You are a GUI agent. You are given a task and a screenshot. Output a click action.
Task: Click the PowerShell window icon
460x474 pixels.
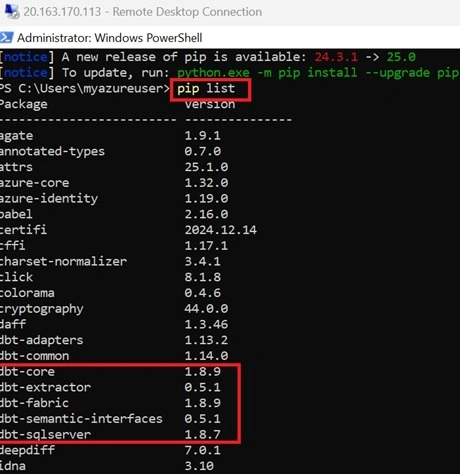pyautogui.click(x=6, y=38)
